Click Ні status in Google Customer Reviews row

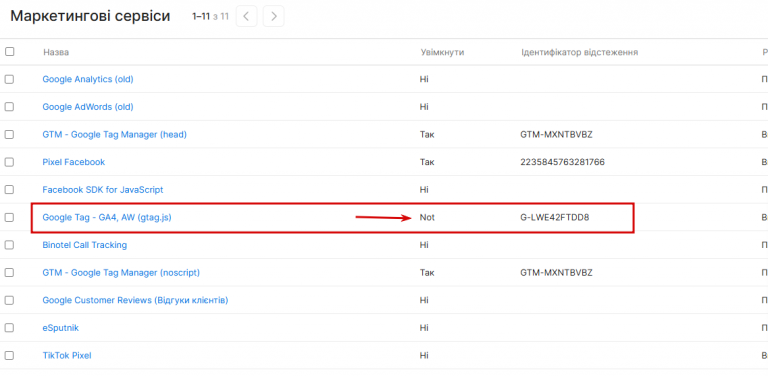(x=424, y=300)
